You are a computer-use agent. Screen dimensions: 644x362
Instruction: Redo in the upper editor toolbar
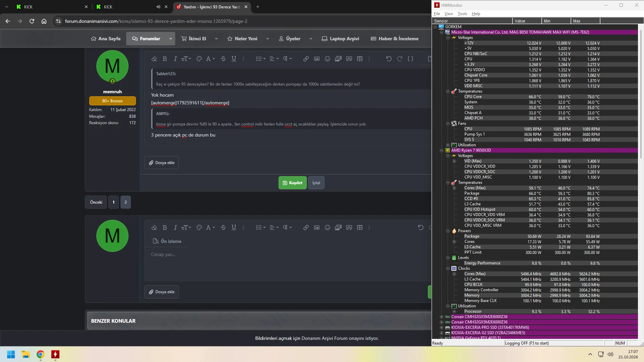[400, 59]
